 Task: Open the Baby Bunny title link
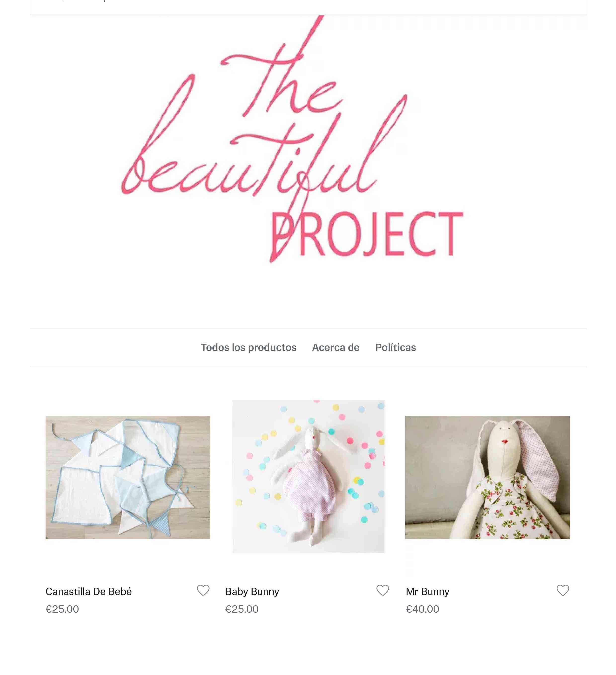point(252,592)
